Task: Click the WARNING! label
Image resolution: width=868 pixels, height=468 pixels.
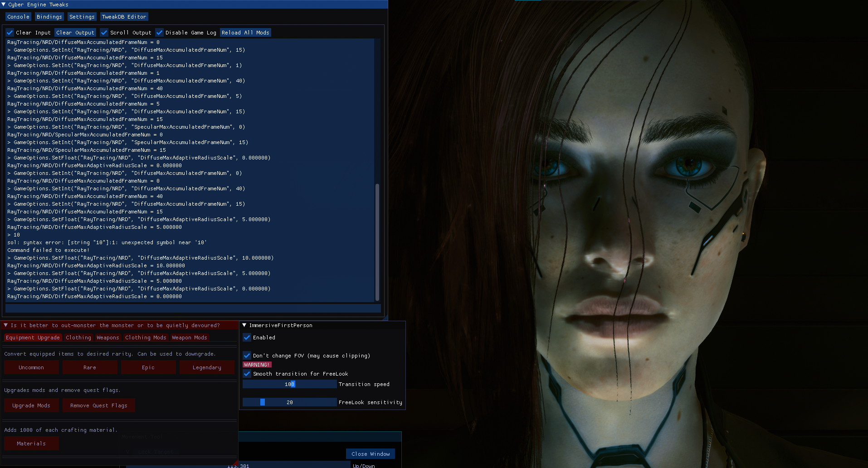Action: 257,365
